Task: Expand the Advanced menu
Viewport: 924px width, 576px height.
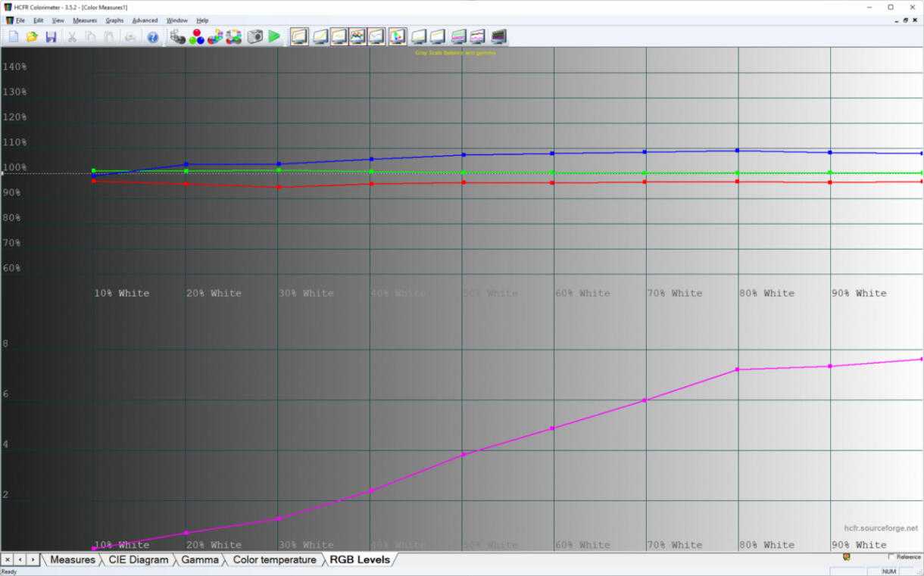Action: 145,20
